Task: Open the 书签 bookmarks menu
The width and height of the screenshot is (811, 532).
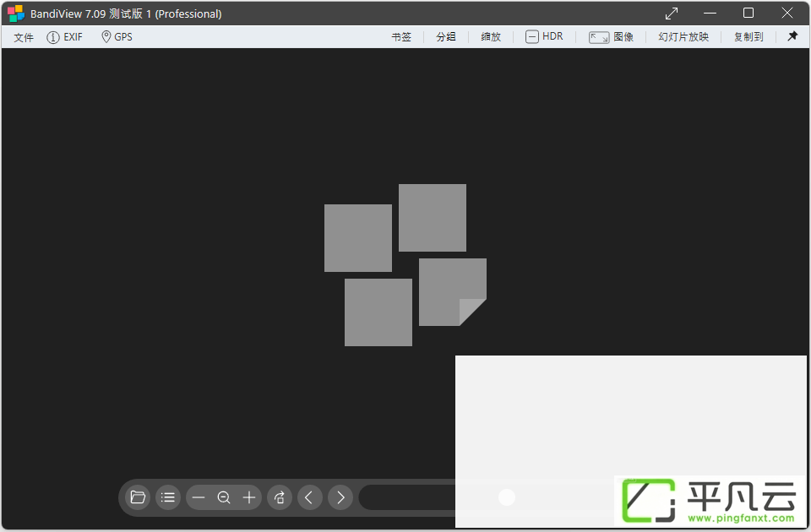Action: 401,36
